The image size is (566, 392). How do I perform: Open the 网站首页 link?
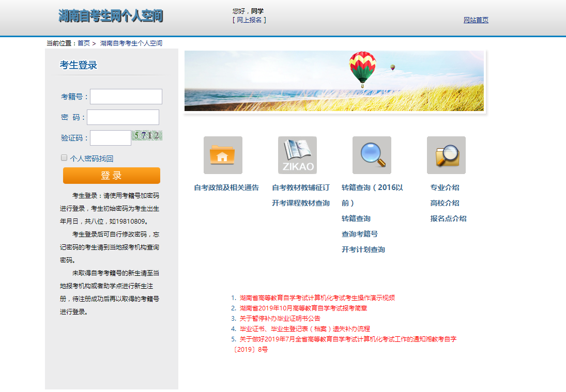(x=476, y=20)
